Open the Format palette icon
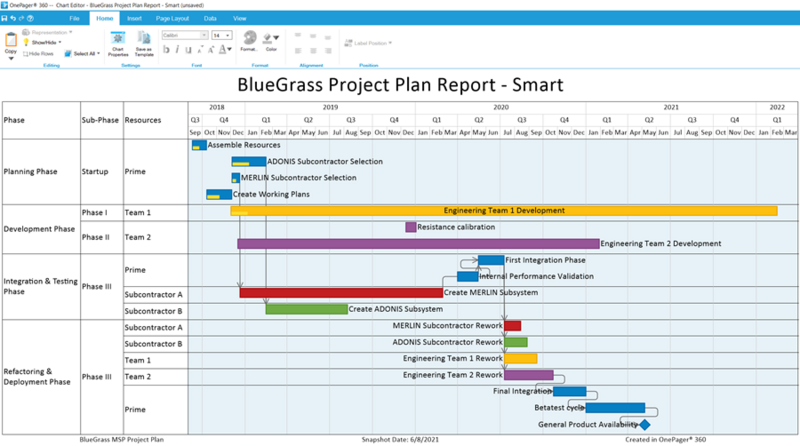This screenshot has width=800, height=446. click(249, 41)
